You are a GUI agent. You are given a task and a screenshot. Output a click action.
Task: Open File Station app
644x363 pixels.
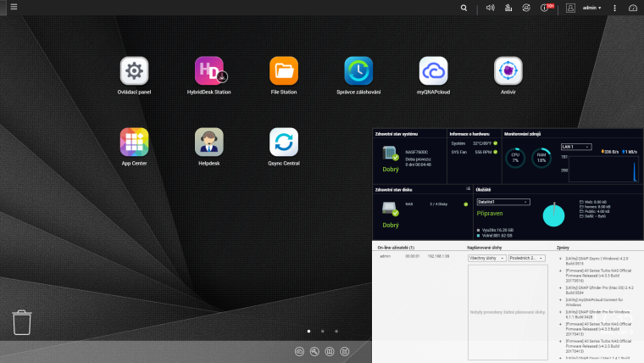pyautogui.click(x=284, y=75)
